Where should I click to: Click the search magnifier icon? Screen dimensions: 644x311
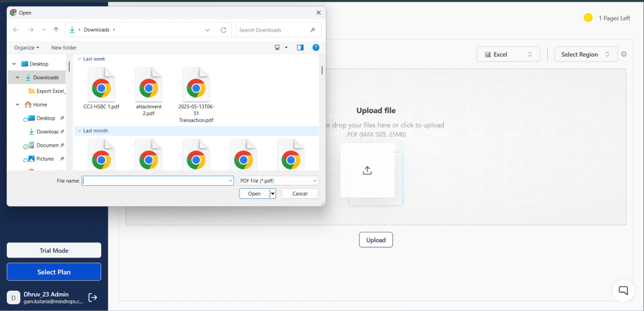313,30
